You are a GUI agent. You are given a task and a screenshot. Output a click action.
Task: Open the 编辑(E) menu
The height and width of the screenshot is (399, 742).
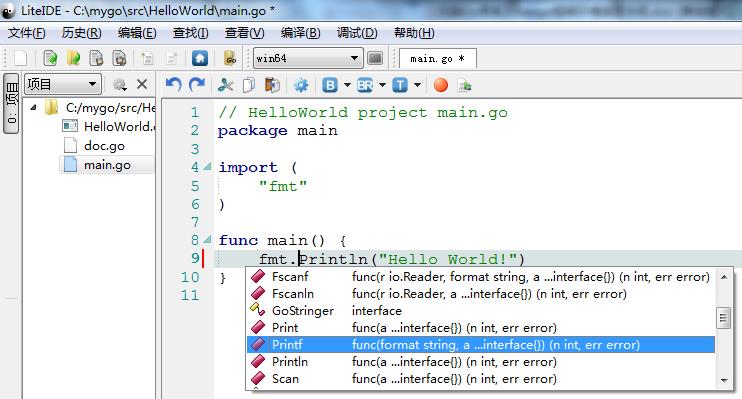(x=137, y=33)
